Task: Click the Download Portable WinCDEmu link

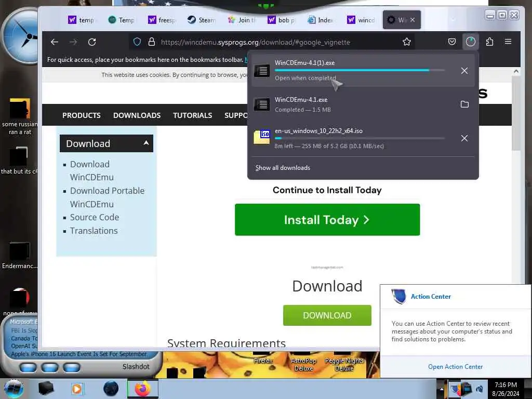Action: [x=107, y=197]
